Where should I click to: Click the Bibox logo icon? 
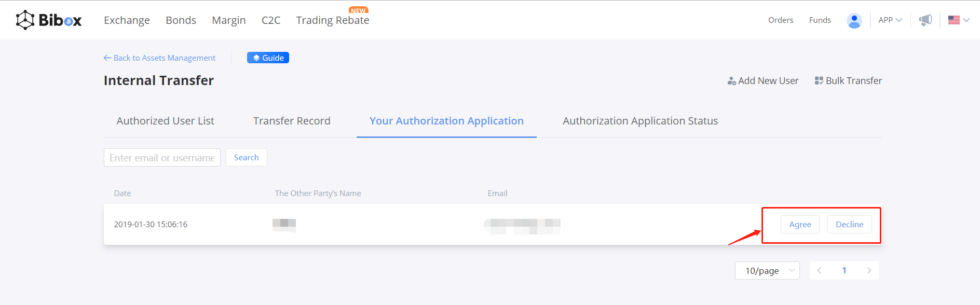click(25, 20)
